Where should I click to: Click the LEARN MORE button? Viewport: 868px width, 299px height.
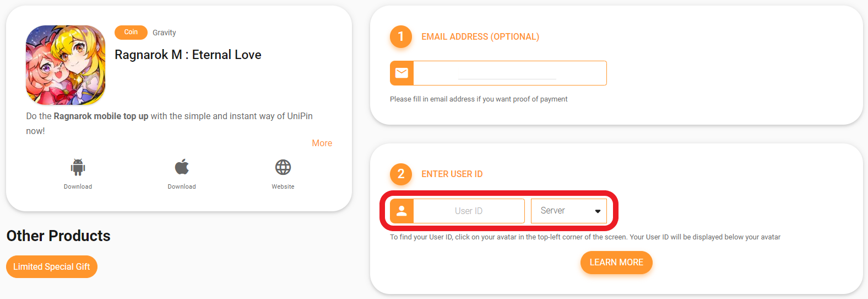pyautogui.click(x=616, y=263)
